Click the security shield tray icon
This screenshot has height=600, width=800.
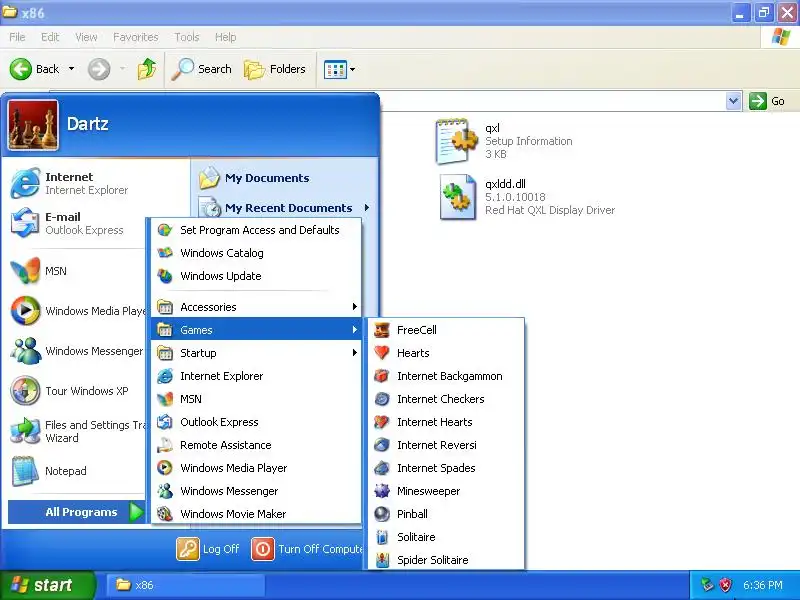pos(726,585)
